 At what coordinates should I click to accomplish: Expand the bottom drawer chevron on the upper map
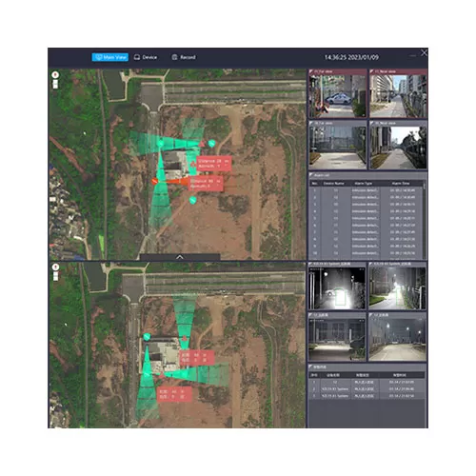click(x=180, y=257)
